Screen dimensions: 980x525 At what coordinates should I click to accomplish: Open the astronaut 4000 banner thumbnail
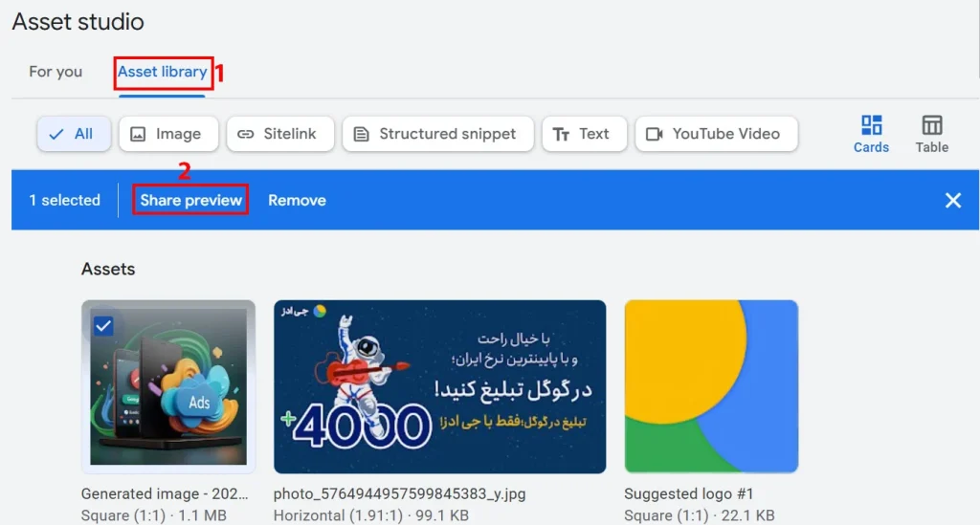point(439,387)
